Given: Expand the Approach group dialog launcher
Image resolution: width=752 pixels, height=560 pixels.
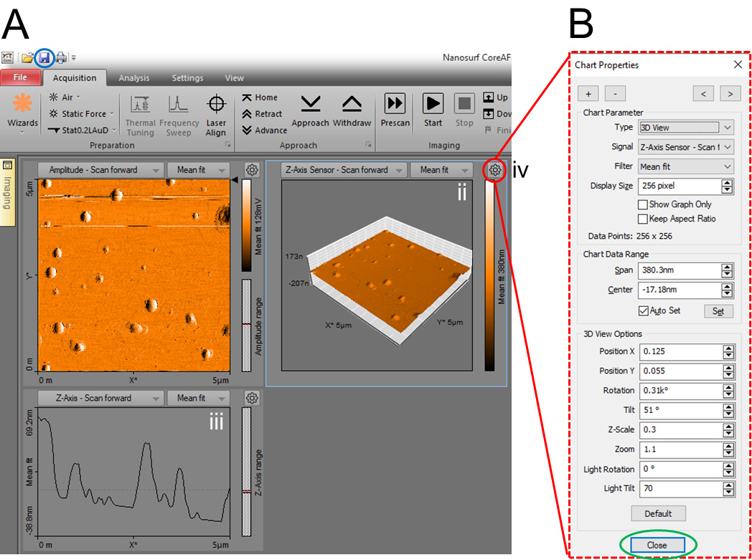Looking at the screenshot, I should coord(368,144).
